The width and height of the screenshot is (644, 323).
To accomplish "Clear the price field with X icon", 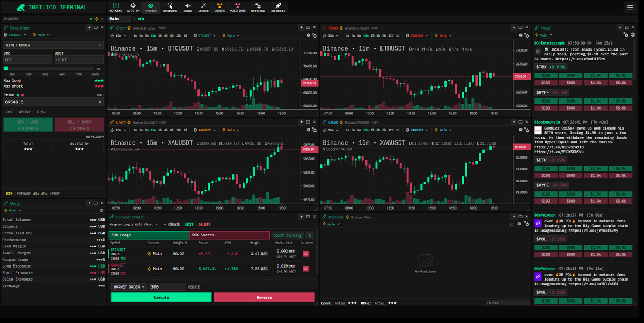I will [x=100, y=102].
